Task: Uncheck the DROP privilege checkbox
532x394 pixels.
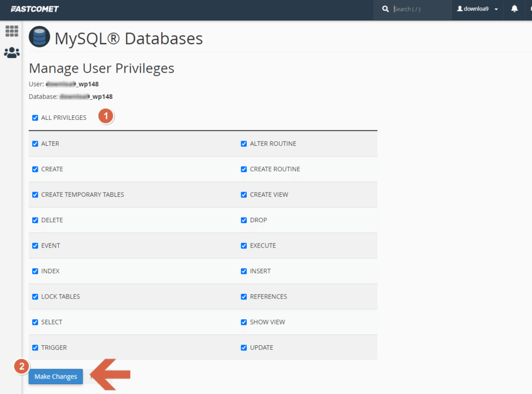Action: [244, 220]
